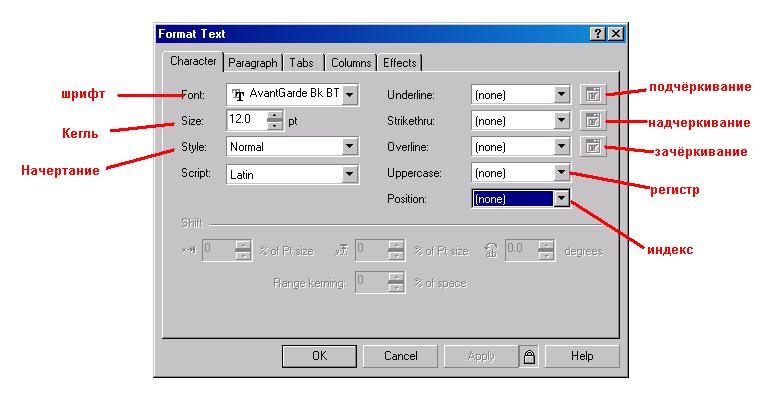Click the TrueType icon beside font name
767x394 pixels.
[238, 95]
